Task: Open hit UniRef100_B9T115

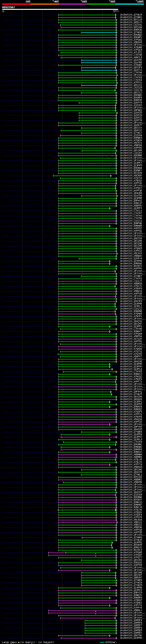Action: [x=131, y=20]
